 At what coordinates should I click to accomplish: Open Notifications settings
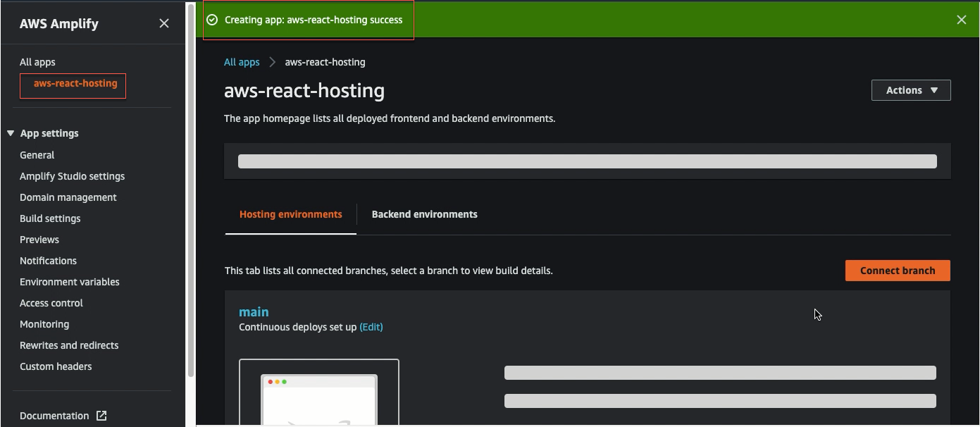(x=48, y=261)
